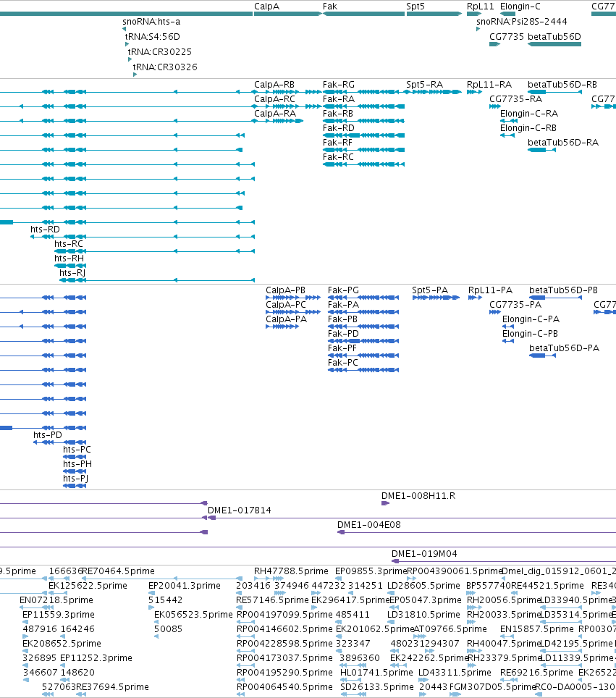Image resolution: width=616 pixels, height=698 pixels.
Task: Click the EK208652.5prime EST label
Action: (x=62, y=643)
